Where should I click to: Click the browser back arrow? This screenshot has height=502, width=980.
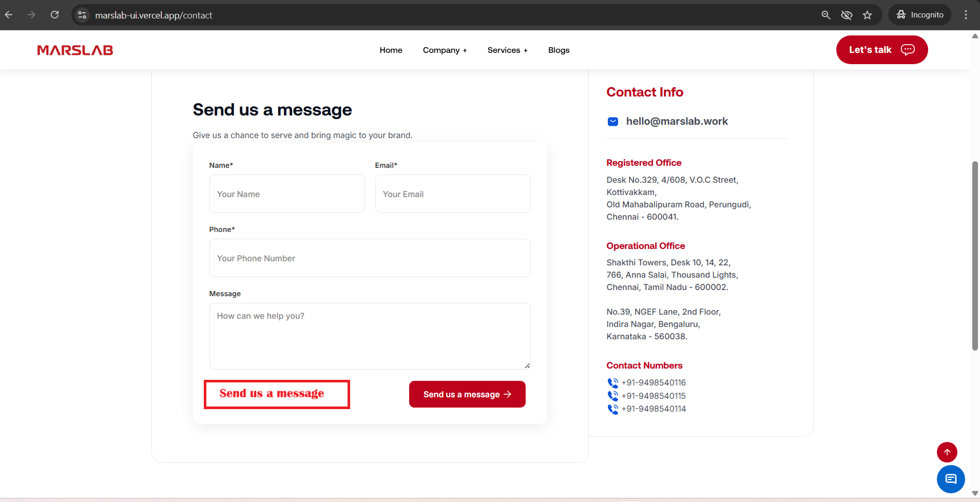(x=9, y=15)
